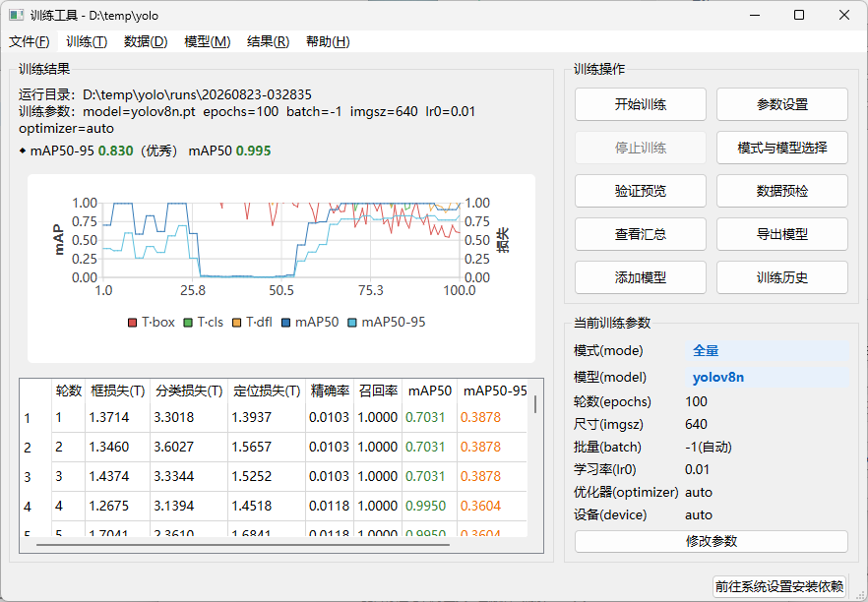Click the 添加模型 button
The height and width of the screenshot is (602, 868).
pyautogui.click(x=641, y=277)
